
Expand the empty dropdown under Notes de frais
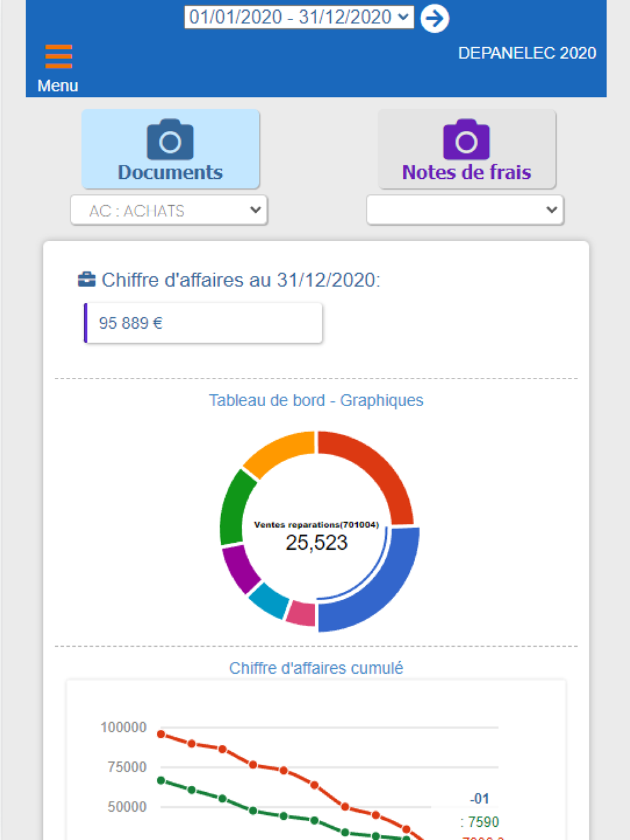[465, 210]
